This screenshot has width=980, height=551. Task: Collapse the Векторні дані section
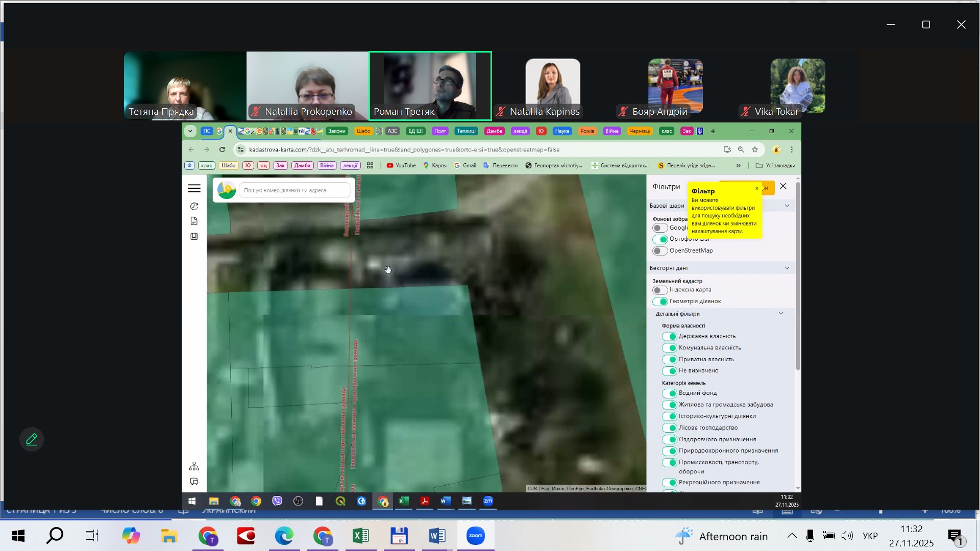[x=787, y=268]
